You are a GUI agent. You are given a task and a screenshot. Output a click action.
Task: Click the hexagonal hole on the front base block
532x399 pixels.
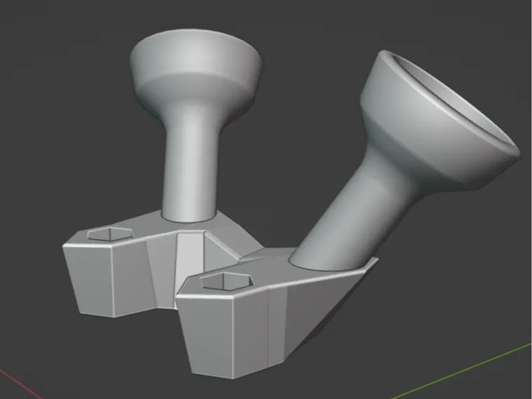click(226, 281)
